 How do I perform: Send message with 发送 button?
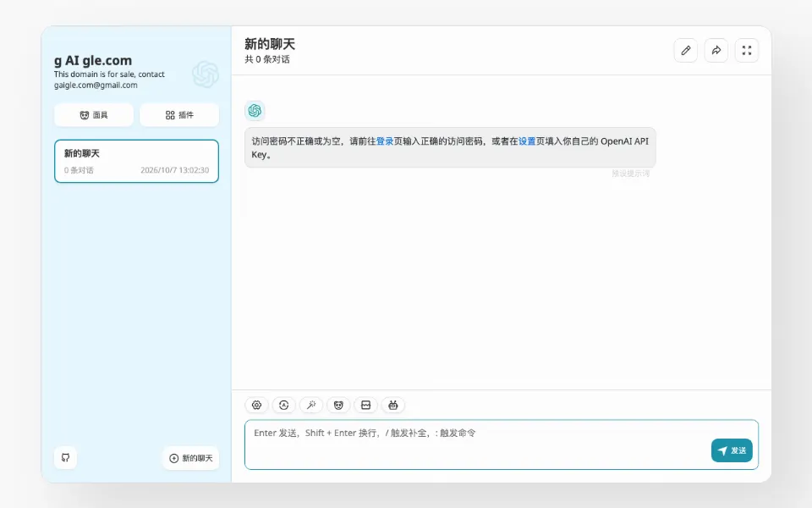tap(732, 450)
